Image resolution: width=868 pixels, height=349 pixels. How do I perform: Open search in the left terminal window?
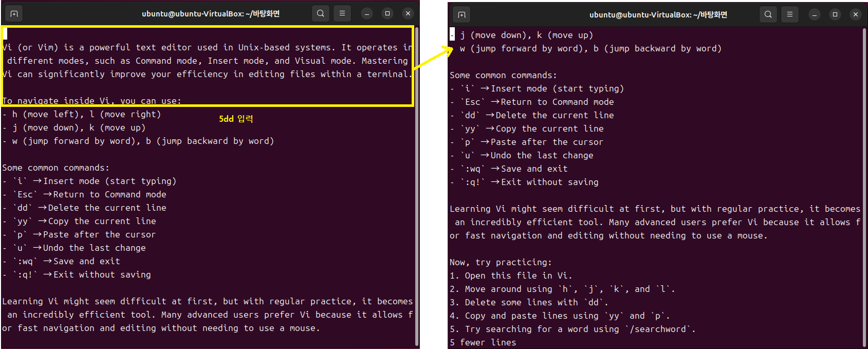click(x=320, y=13)
